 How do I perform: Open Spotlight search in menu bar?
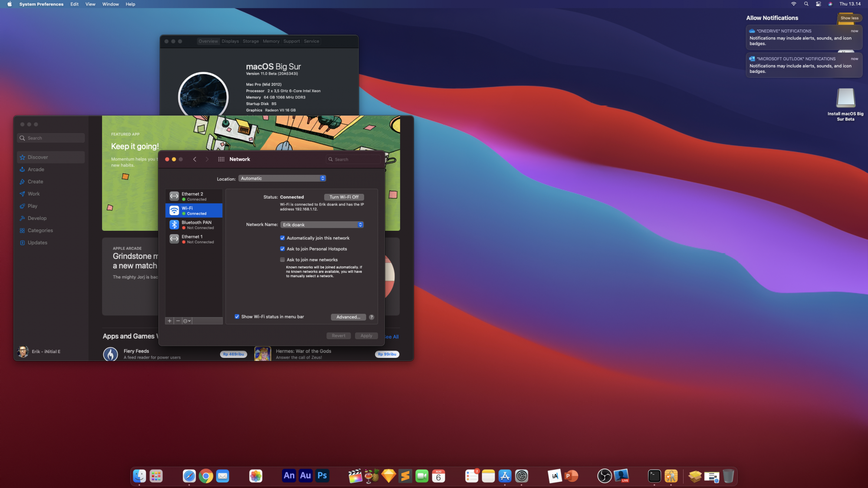tap(806, 4)
